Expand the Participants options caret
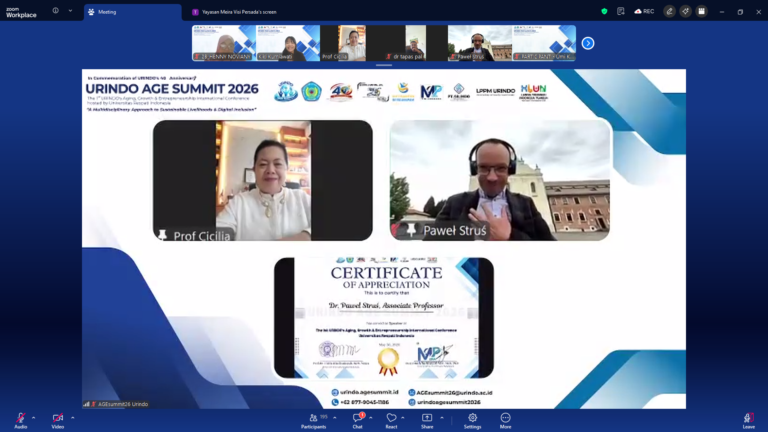The height and width of the screenshot is (432, 768). pos(335,418)
